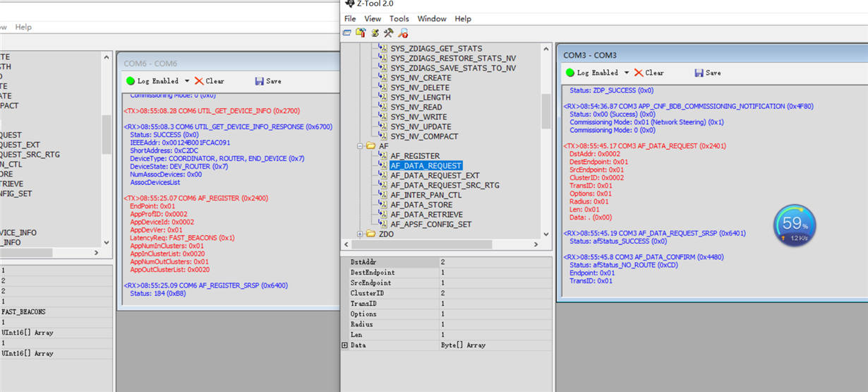Select AF_APSF_CONFIG_SET command
Screen dimensions: 868x392
(x=431, y=224)
